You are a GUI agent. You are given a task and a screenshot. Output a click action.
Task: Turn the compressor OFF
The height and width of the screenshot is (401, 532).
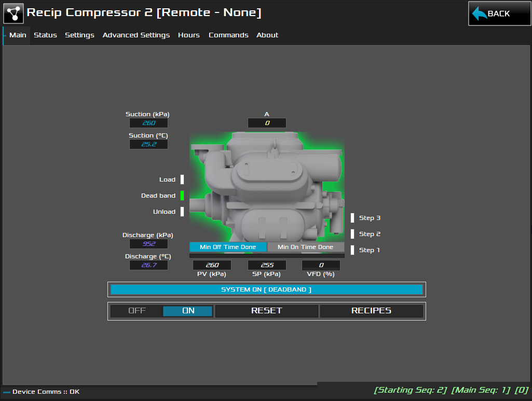pos(137,311)
